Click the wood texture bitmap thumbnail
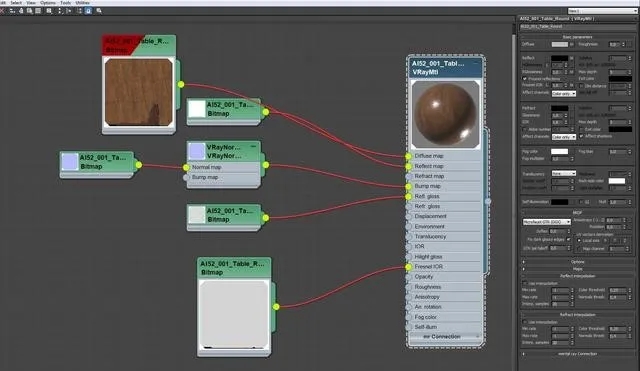Image resolution: width=640 pixels, height=371 pixels. point(139,92)
